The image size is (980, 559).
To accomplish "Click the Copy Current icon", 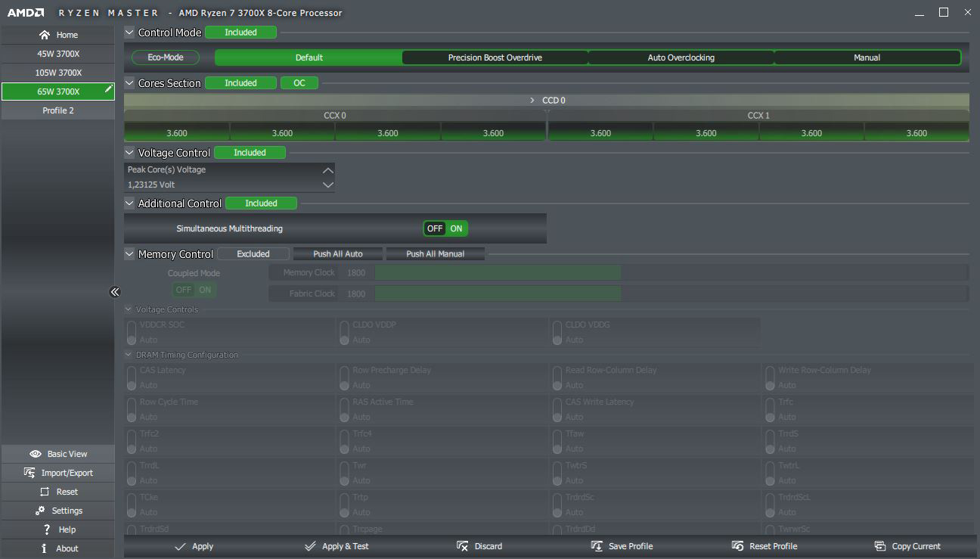I will click(880, 546).
